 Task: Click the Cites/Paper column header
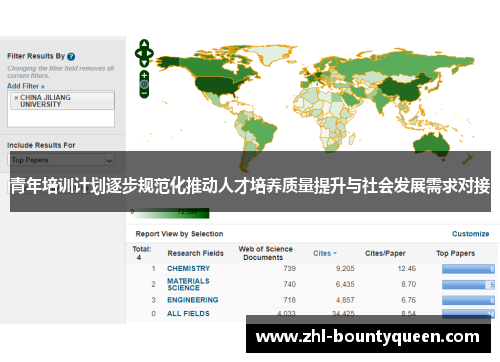tap(385, 253)
